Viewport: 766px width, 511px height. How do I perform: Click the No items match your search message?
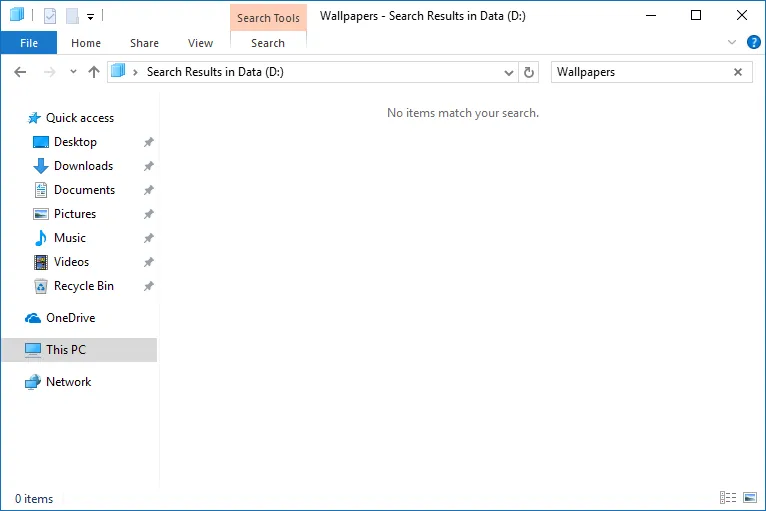(x=463, y=113)
